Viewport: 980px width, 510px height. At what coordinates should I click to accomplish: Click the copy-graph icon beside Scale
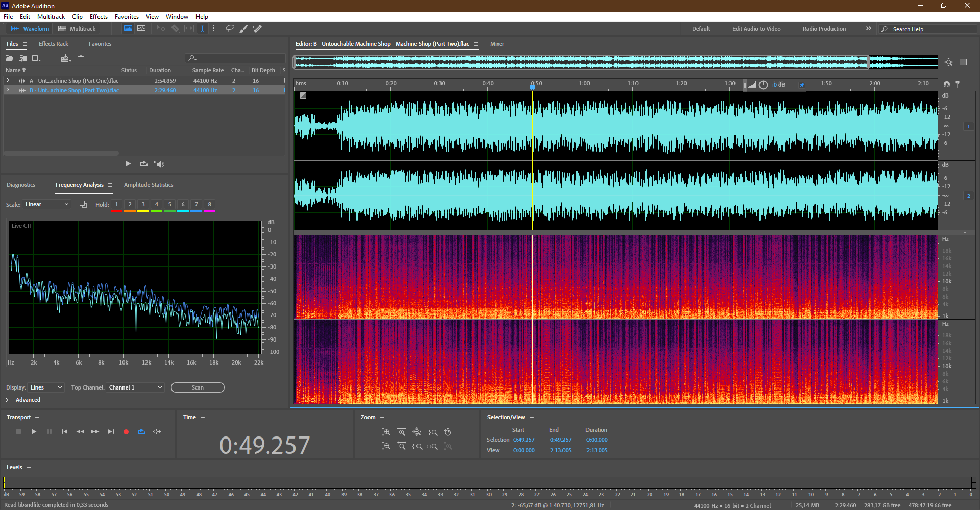(83, 204)
